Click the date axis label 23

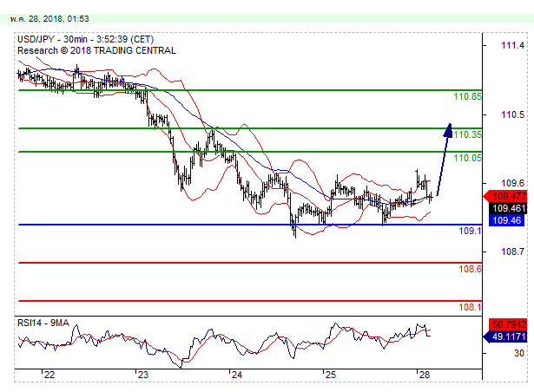[x=143, y=375]
